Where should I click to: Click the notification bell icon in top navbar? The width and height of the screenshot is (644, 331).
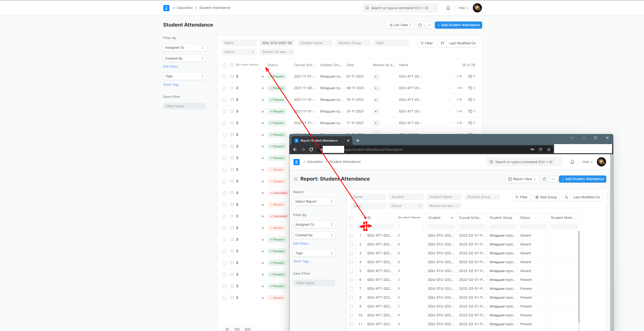[x=448, y=8]
